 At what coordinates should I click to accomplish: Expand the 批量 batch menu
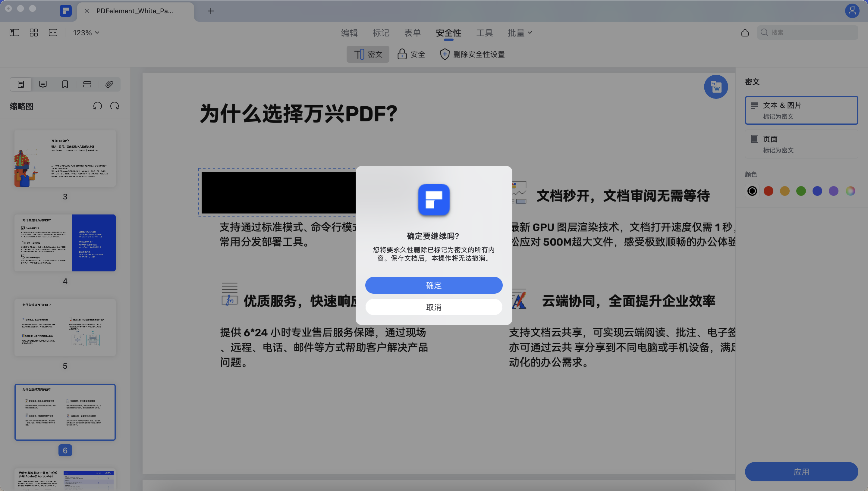point(520,33)
